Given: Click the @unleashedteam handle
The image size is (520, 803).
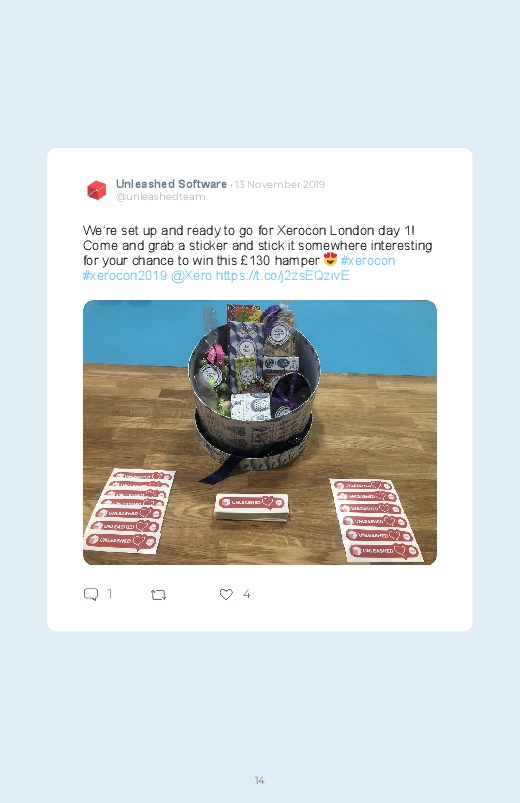Looking at the screenshot, I should [160, 197].
